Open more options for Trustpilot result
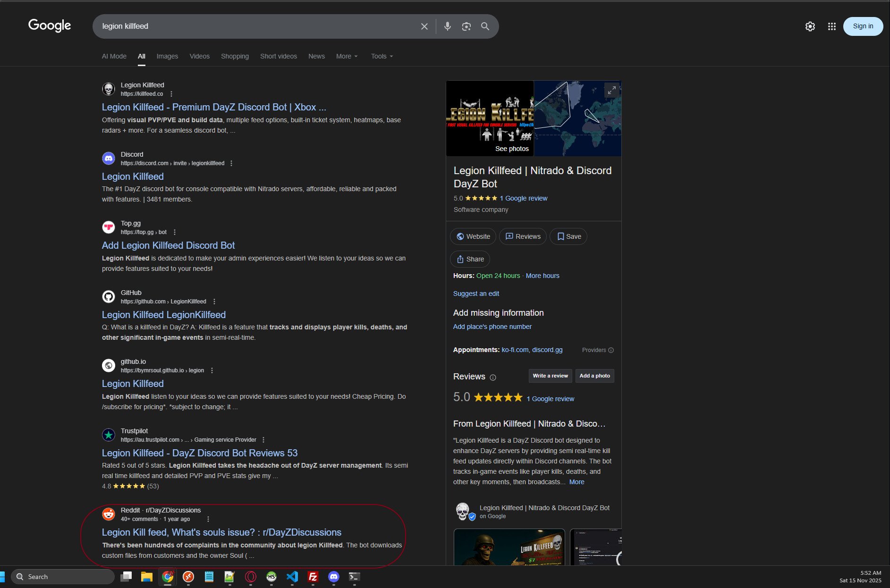The image size is (890, 588). coord(263,440)
